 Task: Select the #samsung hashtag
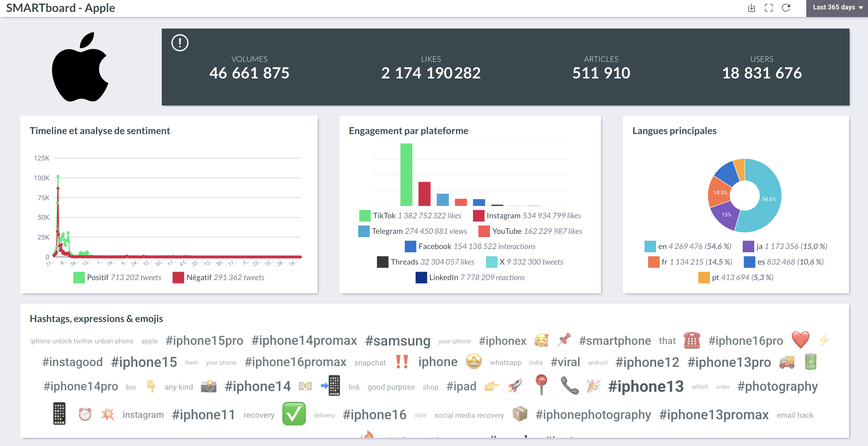point(398,341)
